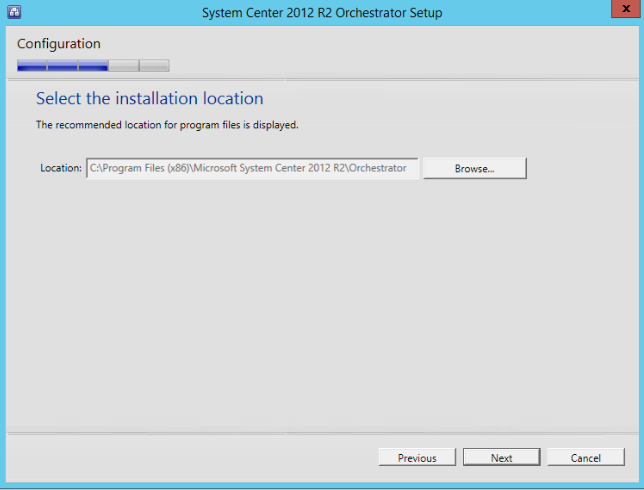Click the 'Select the installation location' heading
This screenshot has height=490, width=644.
(x=149, y=99)
